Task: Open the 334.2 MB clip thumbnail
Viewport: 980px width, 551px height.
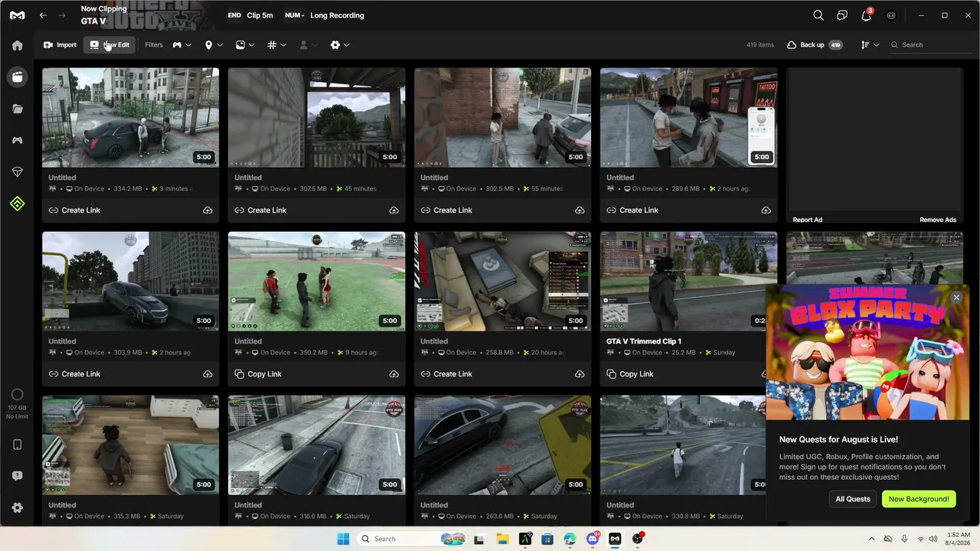Action: tap(131, 118)
